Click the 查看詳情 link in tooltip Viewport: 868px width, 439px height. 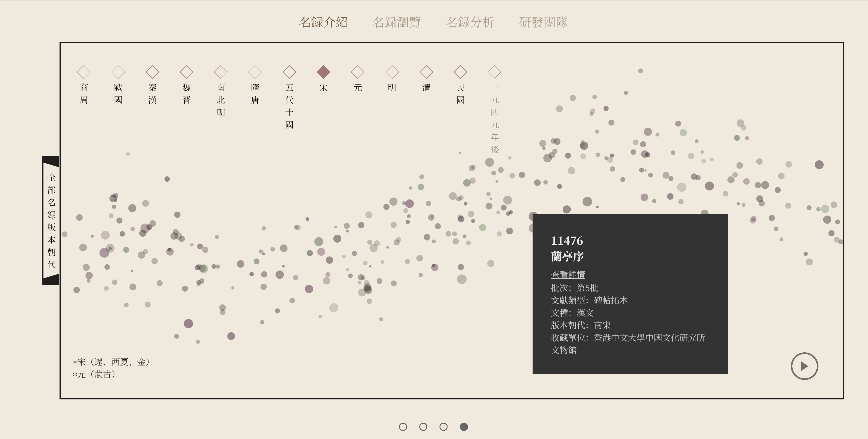pos(568,274)
